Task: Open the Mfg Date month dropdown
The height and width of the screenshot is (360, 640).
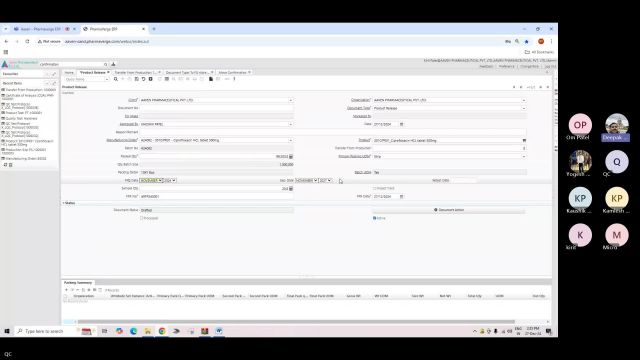Action: tap(151, 180)
